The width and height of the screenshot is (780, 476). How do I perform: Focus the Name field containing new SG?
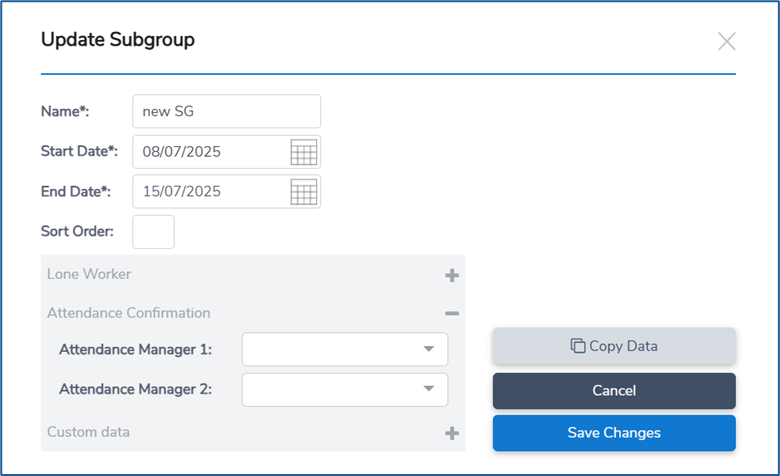[226, 111]
